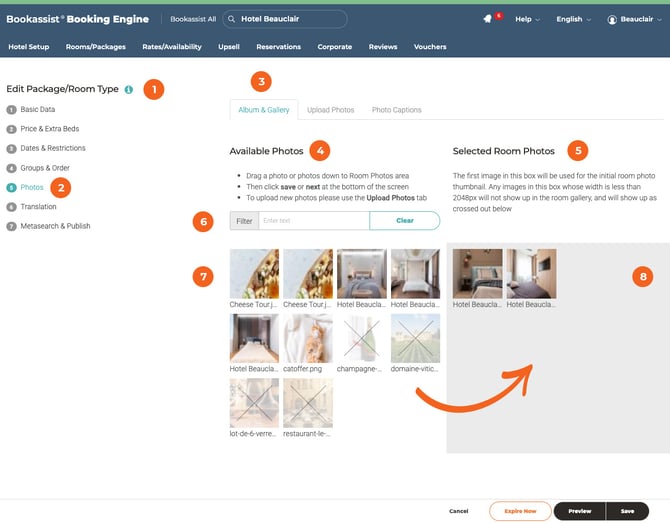Click the Expire Now button
The image size is (670, 523).
pyautogui.click(x=519, y=511)
